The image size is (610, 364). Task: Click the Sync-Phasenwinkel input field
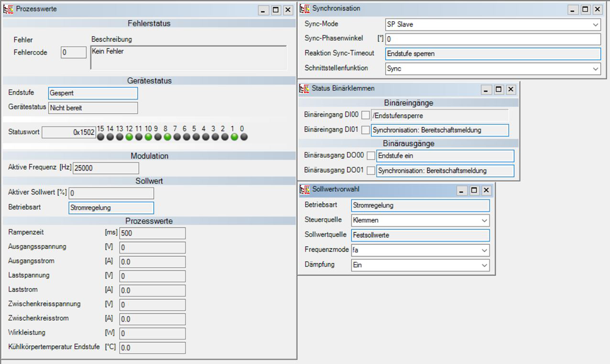(x=492, y=39)
